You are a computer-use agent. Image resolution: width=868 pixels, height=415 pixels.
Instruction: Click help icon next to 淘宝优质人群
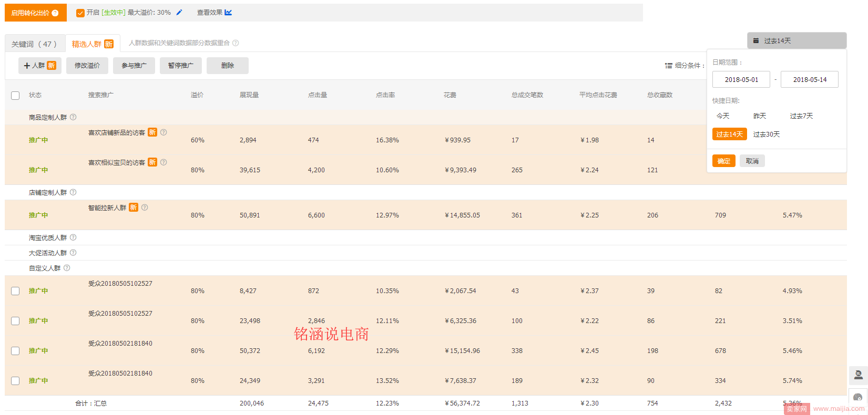pos(73,237)
